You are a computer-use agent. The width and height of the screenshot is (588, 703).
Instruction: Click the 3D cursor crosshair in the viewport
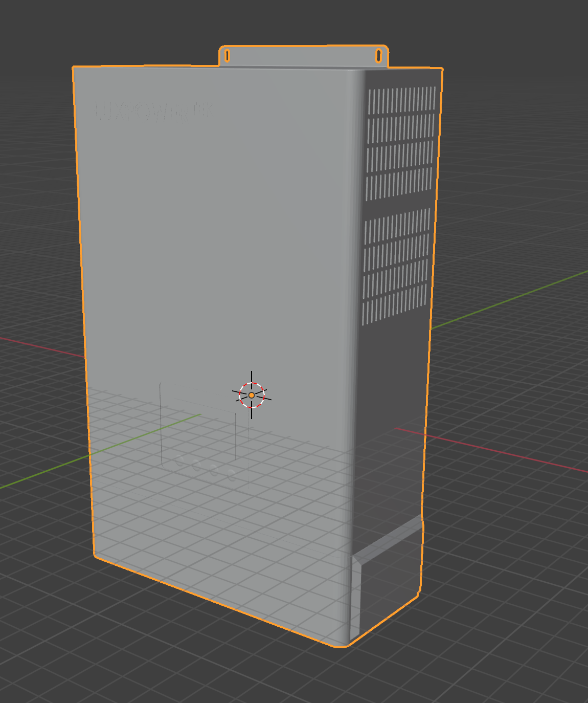point(252,395)
